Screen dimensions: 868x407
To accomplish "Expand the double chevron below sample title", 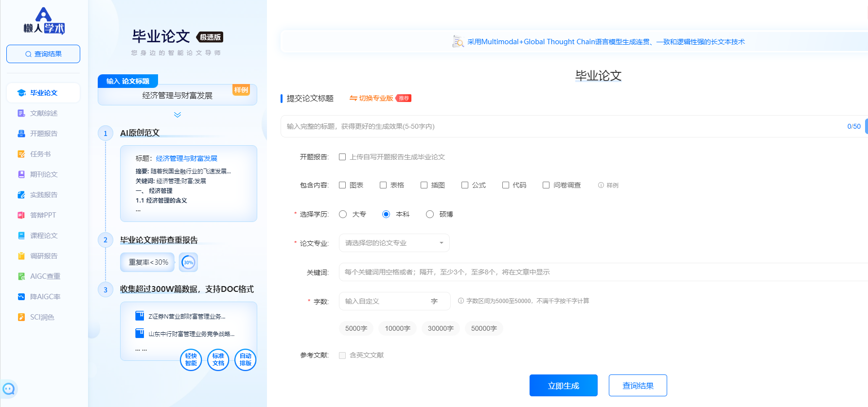I will pos(177,115).
